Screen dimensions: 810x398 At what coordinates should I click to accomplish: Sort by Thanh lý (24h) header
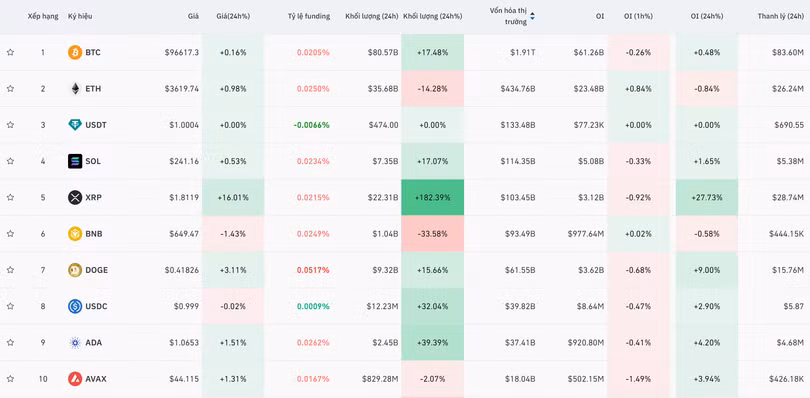pyautogui.click(x=781, y=16)
